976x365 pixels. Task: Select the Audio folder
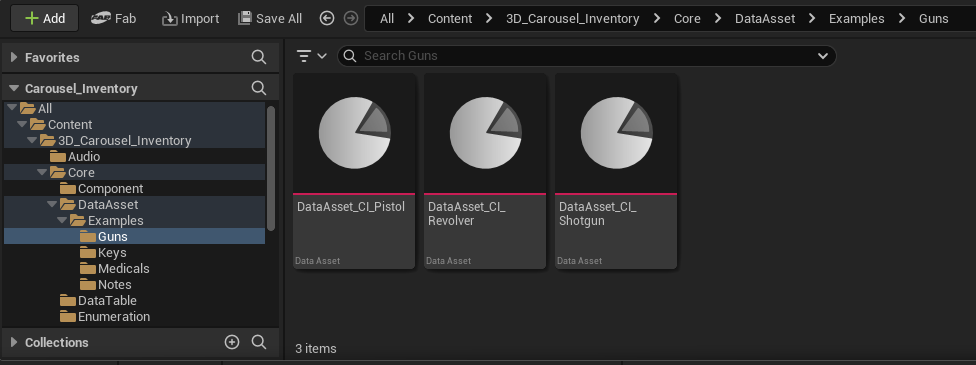134,156
